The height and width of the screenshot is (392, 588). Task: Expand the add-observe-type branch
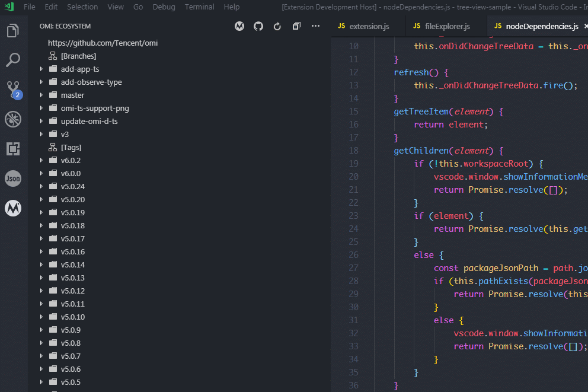[x=41, y=82]
